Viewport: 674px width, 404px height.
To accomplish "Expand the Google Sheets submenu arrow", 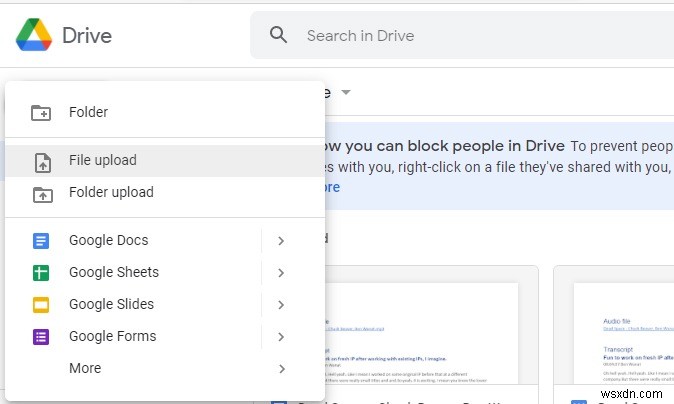I will pyautogui.click(x=282, y=273).
